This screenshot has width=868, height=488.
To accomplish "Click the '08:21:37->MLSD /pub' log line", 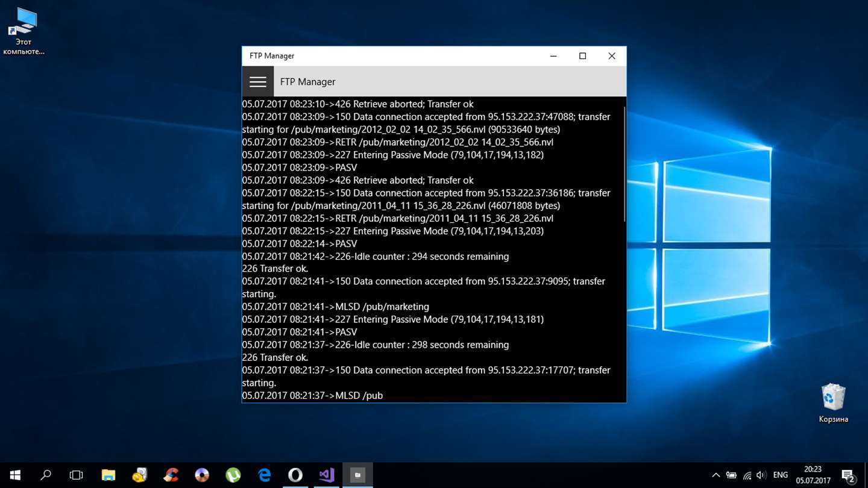I will click(312, 395).
